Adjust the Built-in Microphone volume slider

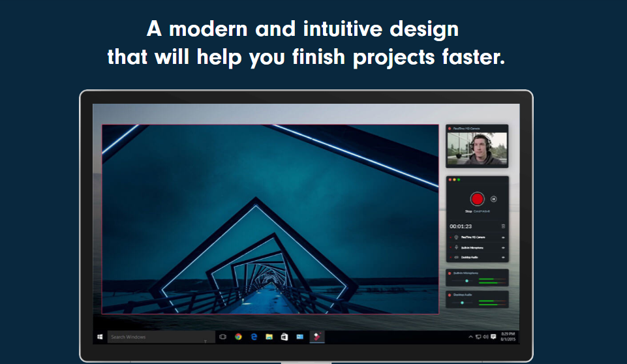pos(466,281)
